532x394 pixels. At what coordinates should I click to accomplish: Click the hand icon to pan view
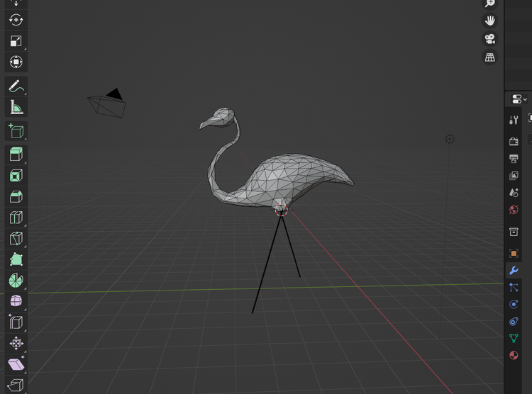click(x=489, y=21)
